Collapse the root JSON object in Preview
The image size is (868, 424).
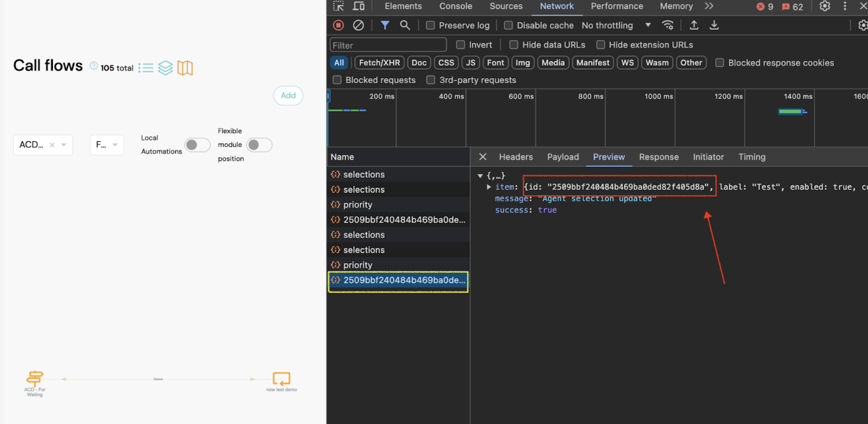[480, 176]
